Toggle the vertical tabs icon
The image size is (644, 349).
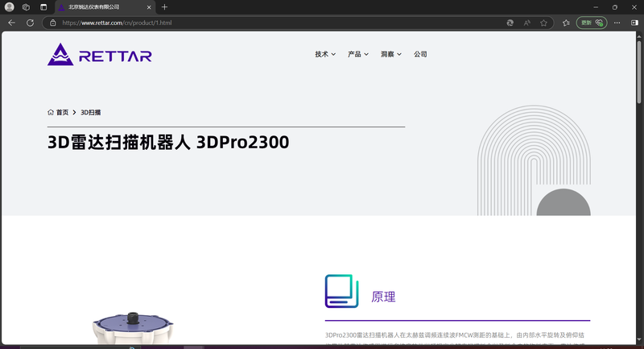[x=43, y=7]
